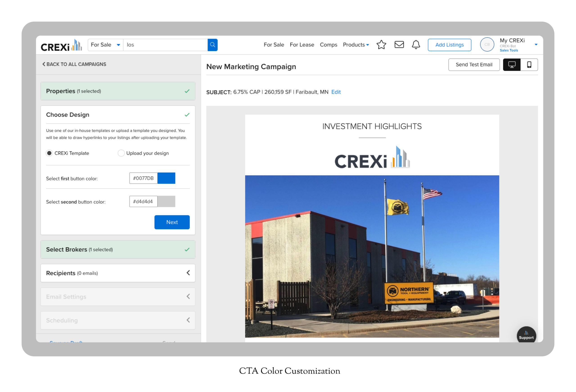Open the Comps navigation item
This screenshot has height=392, width=576.
tap(328, 45)
